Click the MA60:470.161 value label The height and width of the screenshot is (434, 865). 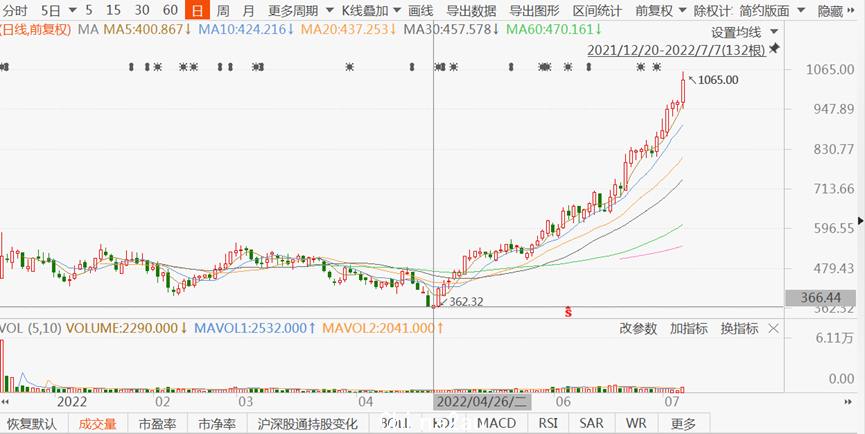(x=554, y=30)
